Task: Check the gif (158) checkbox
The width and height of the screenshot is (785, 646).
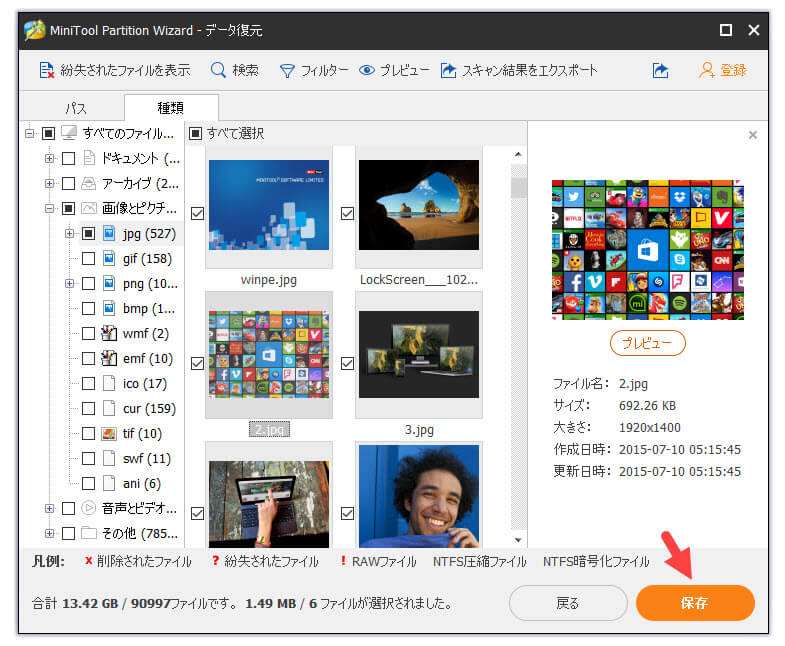Action: click(x=88, y=258)
